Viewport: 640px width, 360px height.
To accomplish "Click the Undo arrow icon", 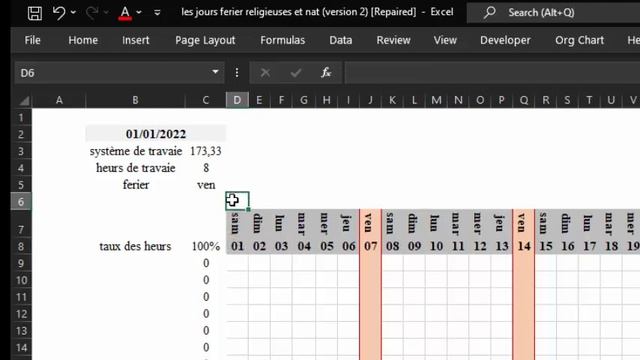I will pos(59,13).
